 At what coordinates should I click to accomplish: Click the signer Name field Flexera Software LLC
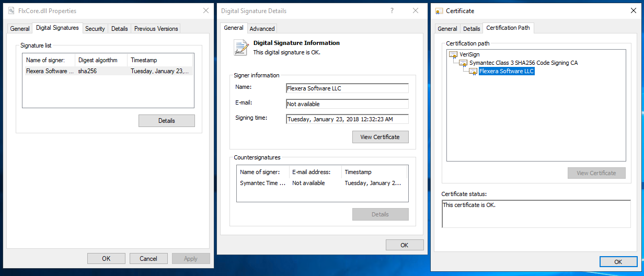click(x=347, y=88)
